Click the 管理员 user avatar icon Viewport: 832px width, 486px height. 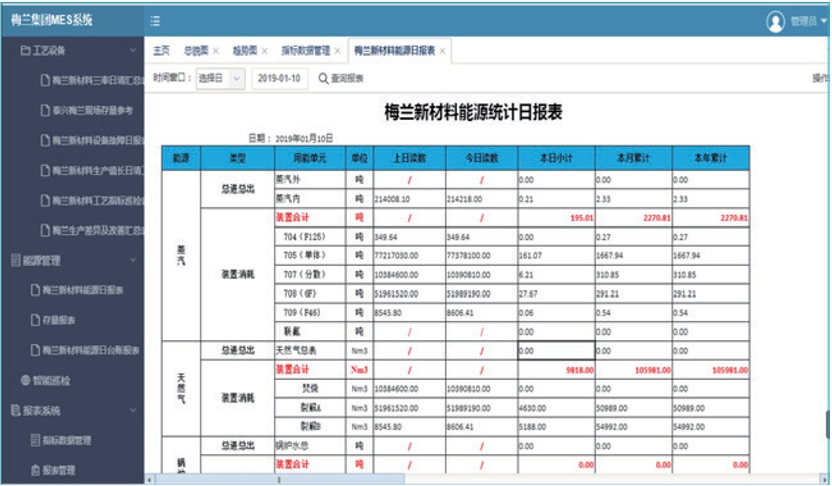point(775,21)
